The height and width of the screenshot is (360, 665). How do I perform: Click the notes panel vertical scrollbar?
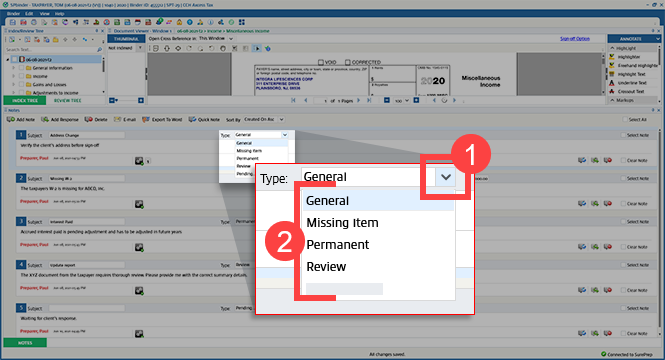660,229
